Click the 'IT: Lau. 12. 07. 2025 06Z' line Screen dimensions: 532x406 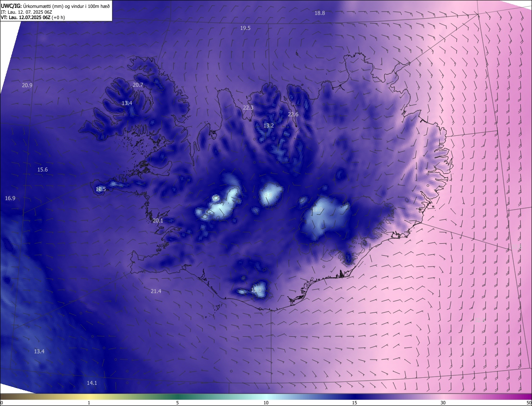pyautogui.click(x=26, y=12)
